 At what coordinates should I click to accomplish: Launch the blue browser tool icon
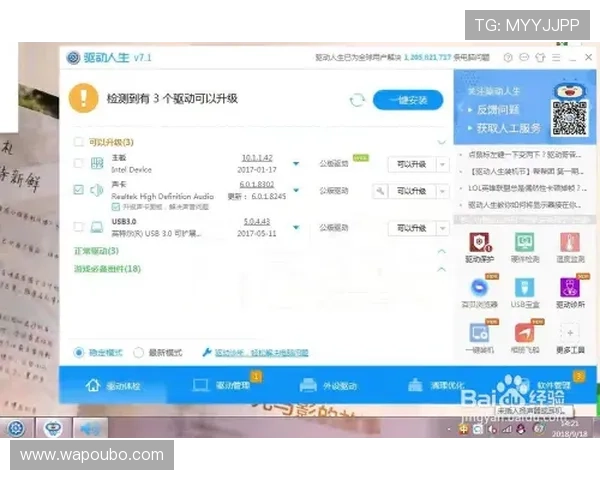point(479,287)
